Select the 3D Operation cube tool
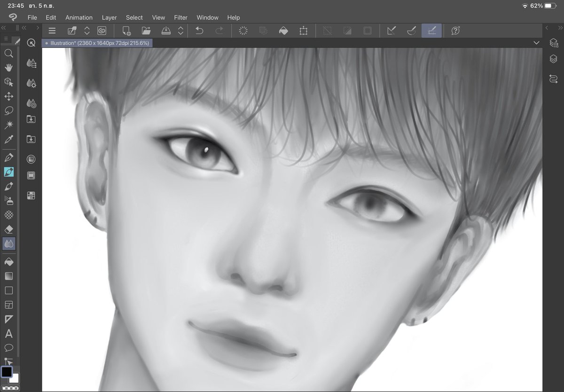 pyautogui.click(x=8, y=82)
